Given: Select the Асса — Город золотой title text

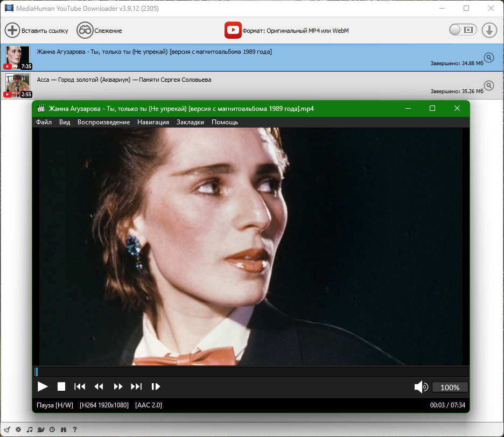Looking at the screenshot, I should coord(124,80).
